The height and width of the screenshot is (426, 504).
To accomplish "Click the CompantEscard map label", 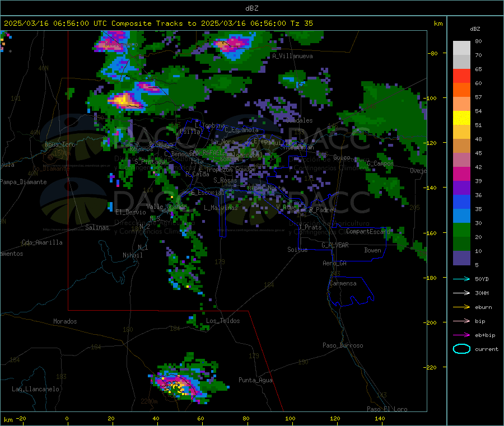I will coord(368,231).
